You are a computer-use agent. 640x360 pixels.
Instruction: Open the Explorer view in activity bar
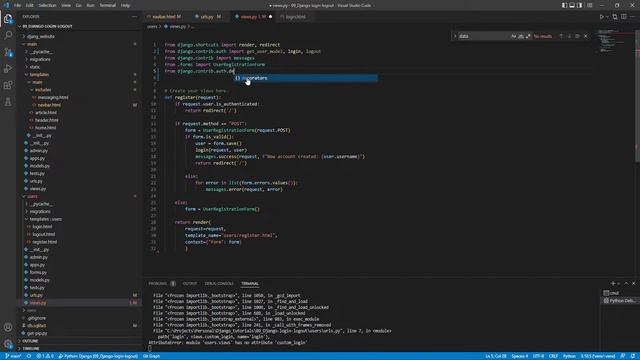click(x=8, y=19)
